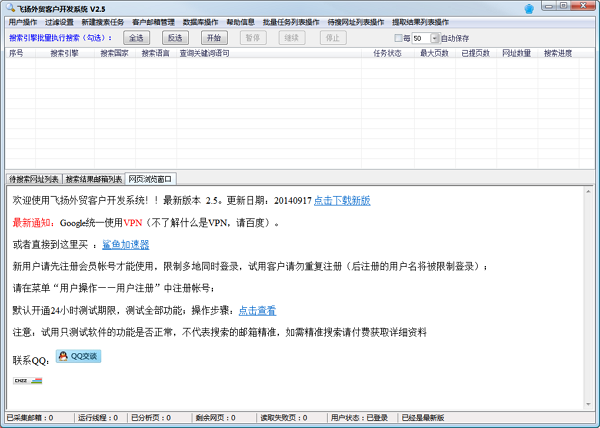
Task: Open the 过滤设置 menu
Action: 59,22
